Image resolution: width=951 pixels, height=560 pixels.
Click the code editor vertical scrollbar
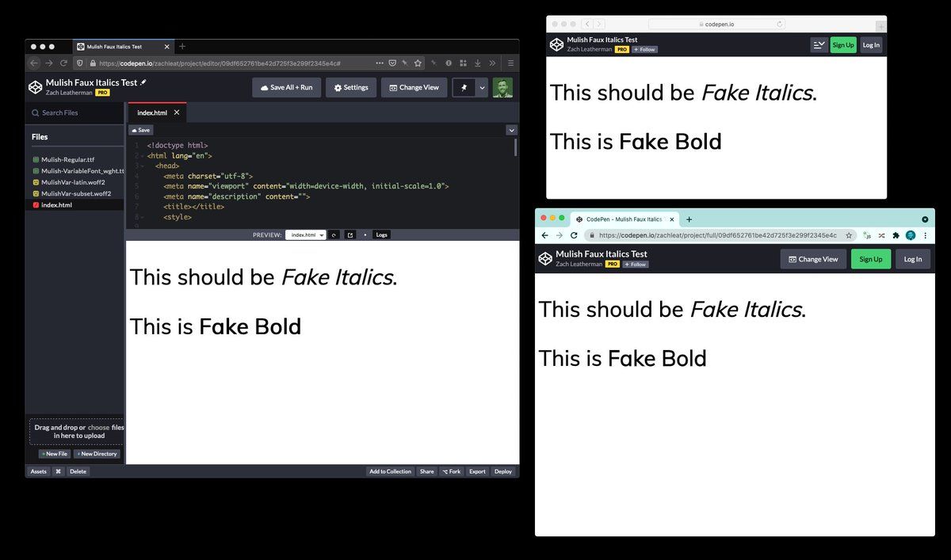[x=516, y=147]
